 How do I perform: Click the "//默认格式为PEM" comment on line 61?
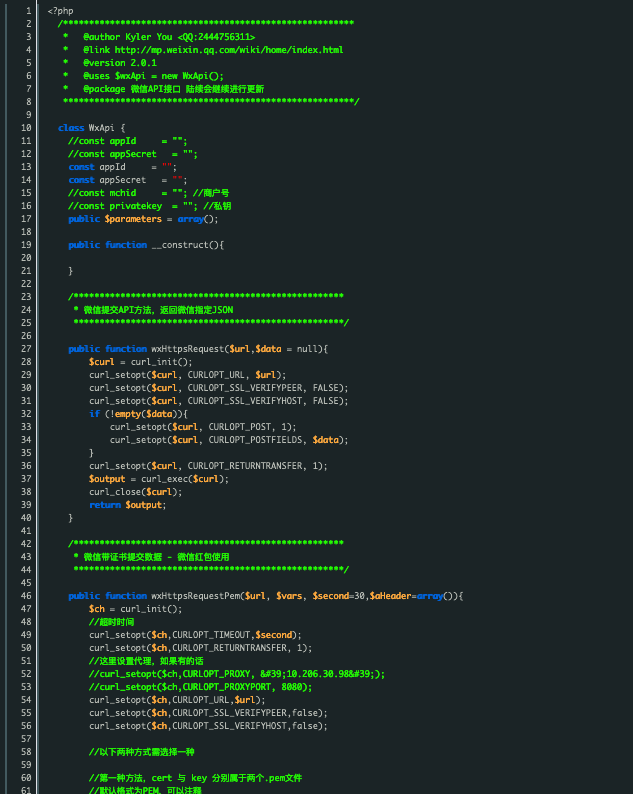click(x=144, y=789)
